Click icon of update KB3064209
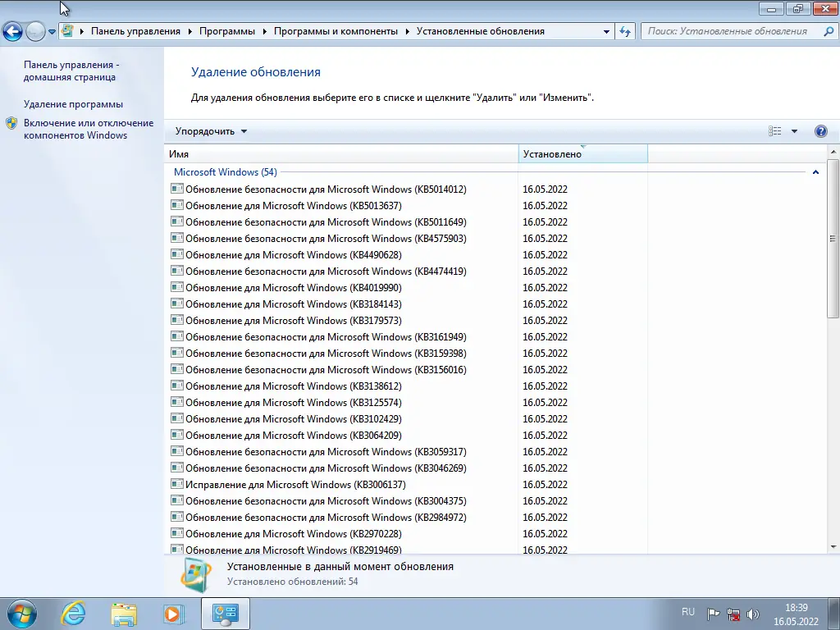Viewport: 840px width, 630px height. [x=177, y=435]
